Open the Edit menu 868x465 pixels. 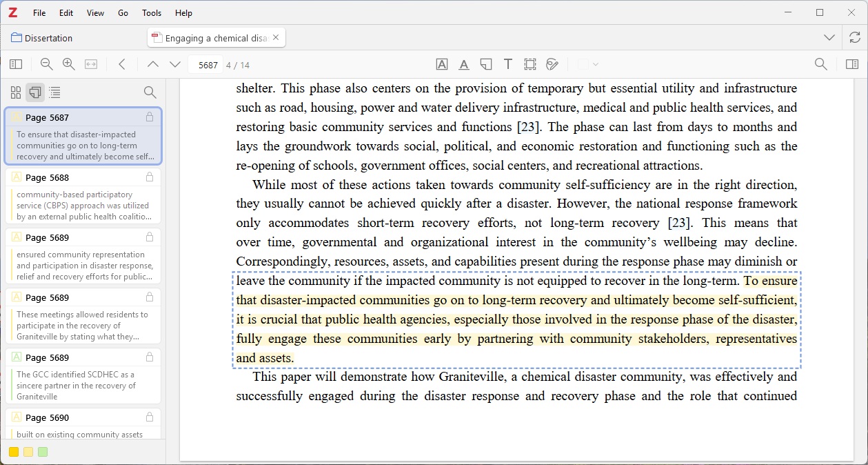tap(66, 12)
